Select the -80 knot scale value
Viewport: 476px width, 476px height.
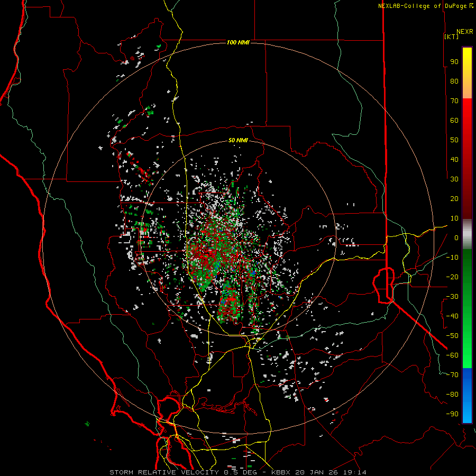pos(452,395)
